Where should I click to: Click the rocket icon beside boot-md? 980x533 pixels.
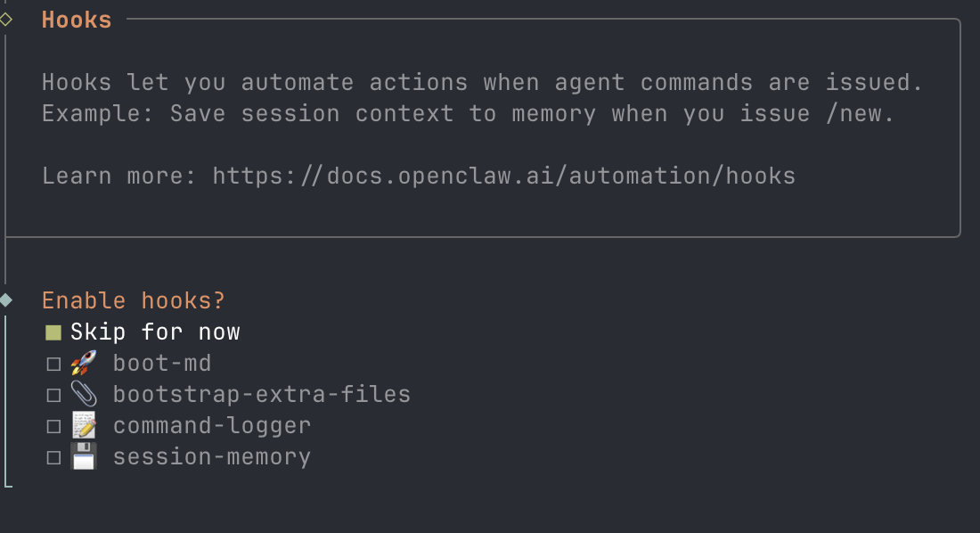[85, 363]
